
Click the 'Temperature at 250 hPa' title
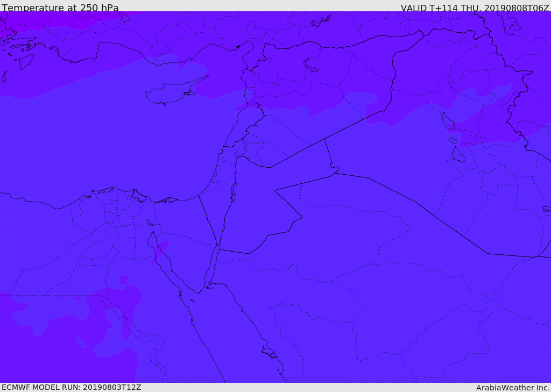60,8
